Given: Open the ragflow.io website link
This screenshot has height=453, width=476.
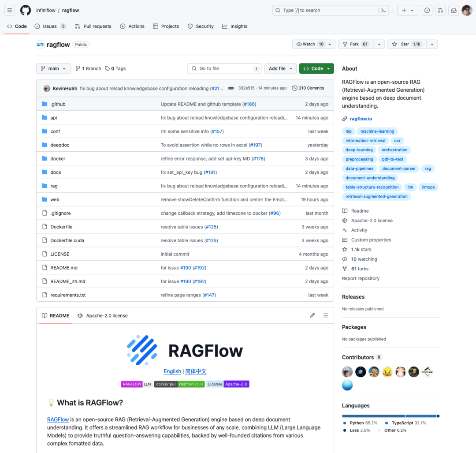Looking at the screenshot, I should (x=361, y=119).
